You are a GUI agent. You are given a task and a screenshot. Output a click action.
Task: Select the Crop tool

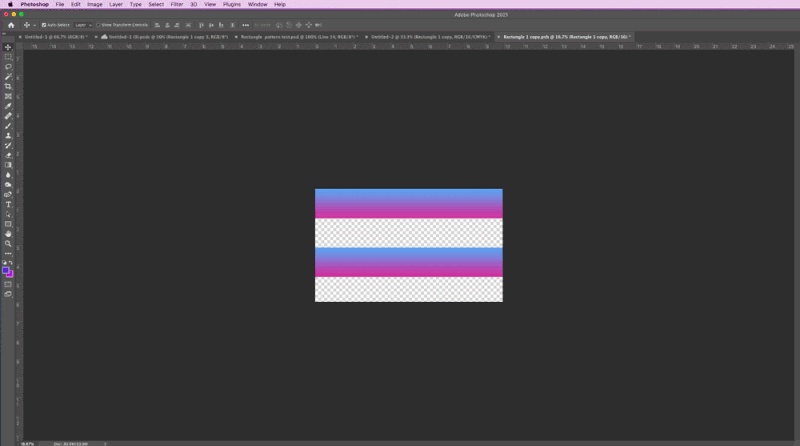coord(8,87)
